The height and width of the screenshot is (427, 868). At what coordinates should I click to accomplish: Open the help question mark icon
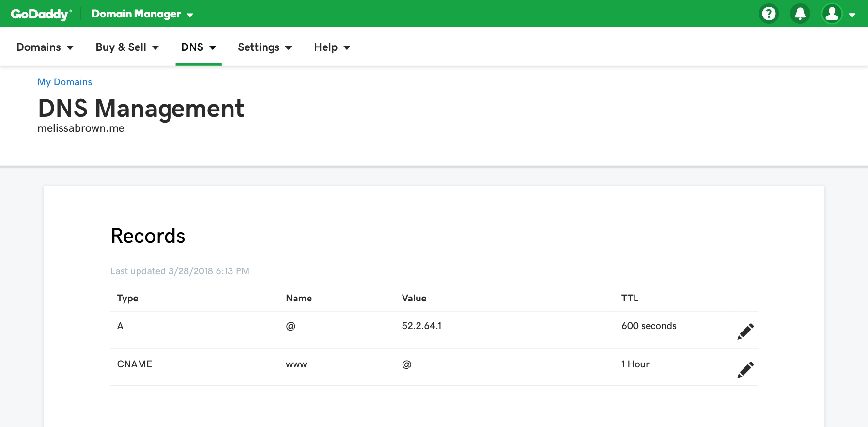769,14
